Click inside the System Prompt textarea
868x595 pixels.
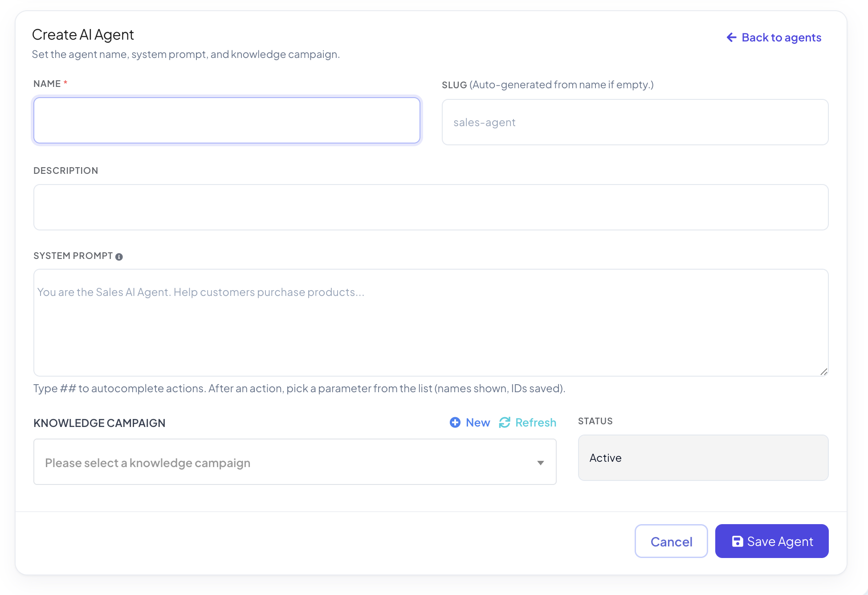[431, 323]
